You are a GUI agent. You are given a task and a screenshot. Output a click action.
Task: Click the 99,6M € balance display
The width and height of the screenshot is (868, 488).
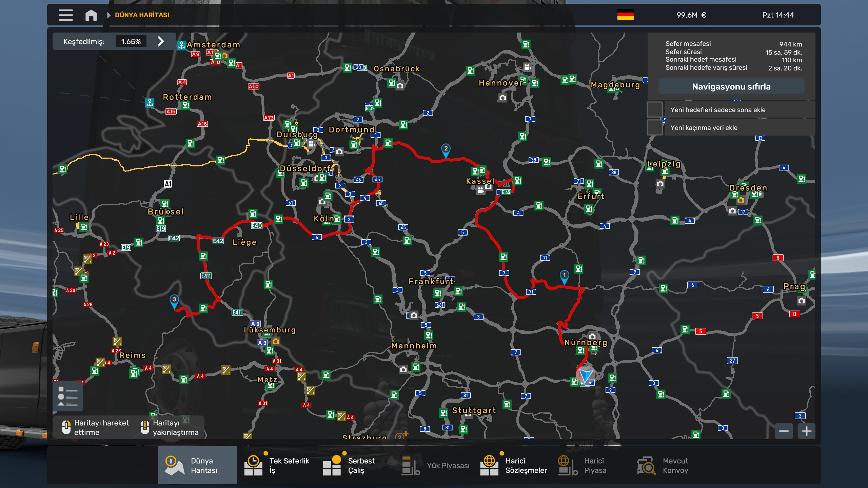(691, 15)
